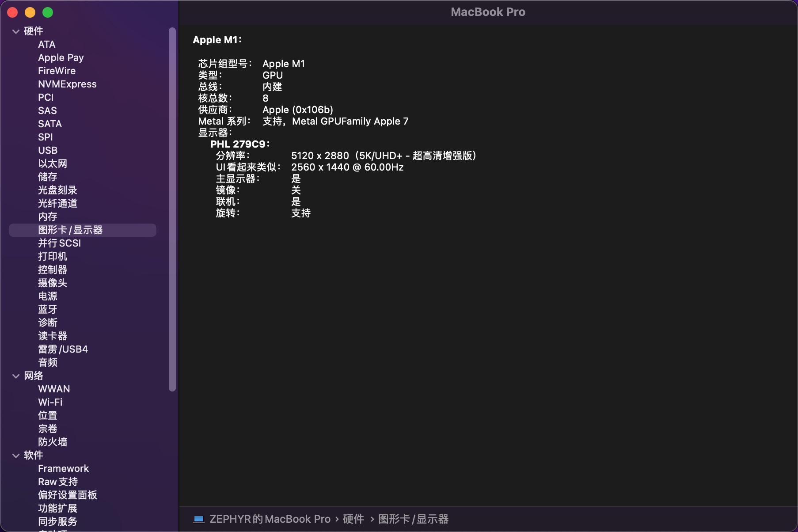Select Wi-Fi in the sidebar
Viewport: 798px width, 532px height.
click(50, 403)
